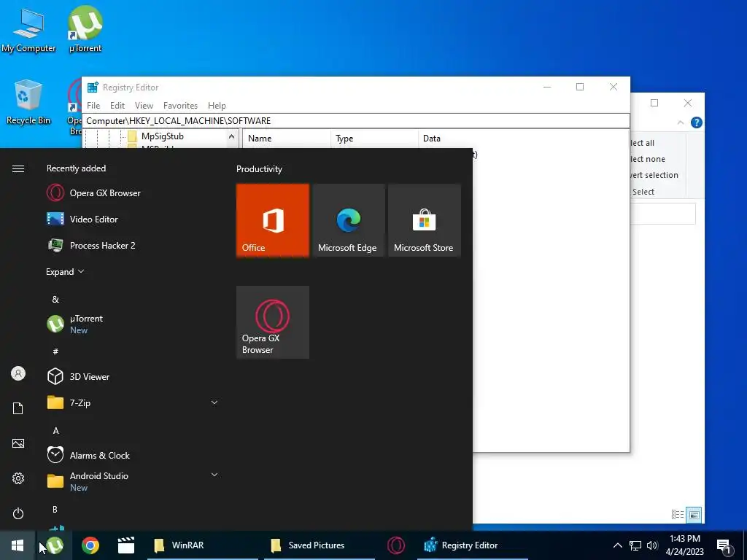Image resolution: width=747 pixels, height=560 pixels.
Task: Click 'Select none' in File Explorer ribbon
Action: click(648, 159)
